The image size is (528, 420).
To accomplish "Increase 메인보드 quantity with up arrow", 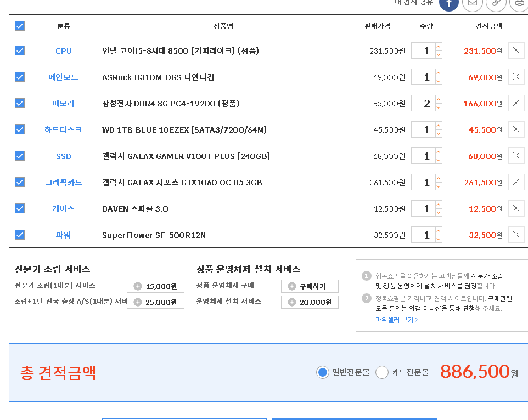I will click(x=439, y=73).
